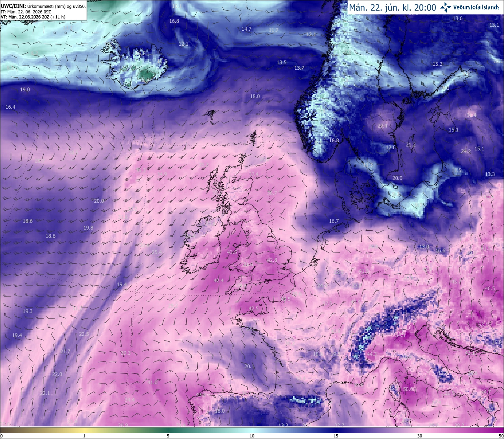Click the 42.4 value label south of Ireland

click(219, 280)
